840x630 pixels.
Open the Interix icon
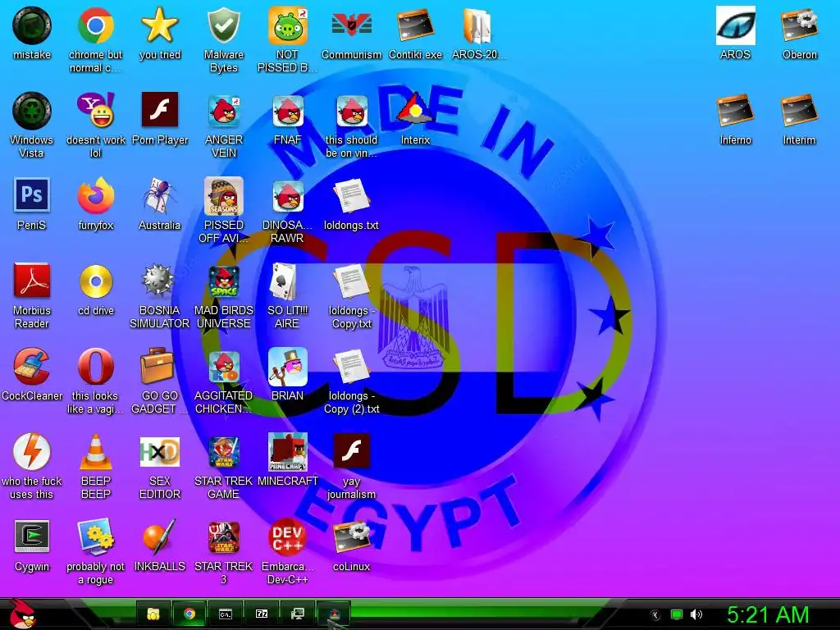click(415, 109)
